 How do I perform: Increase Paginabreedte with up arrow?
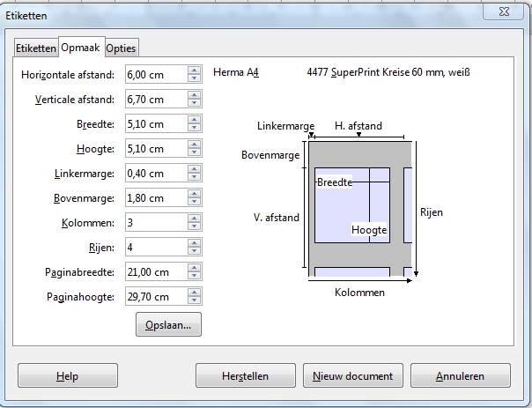click(194, 268)
